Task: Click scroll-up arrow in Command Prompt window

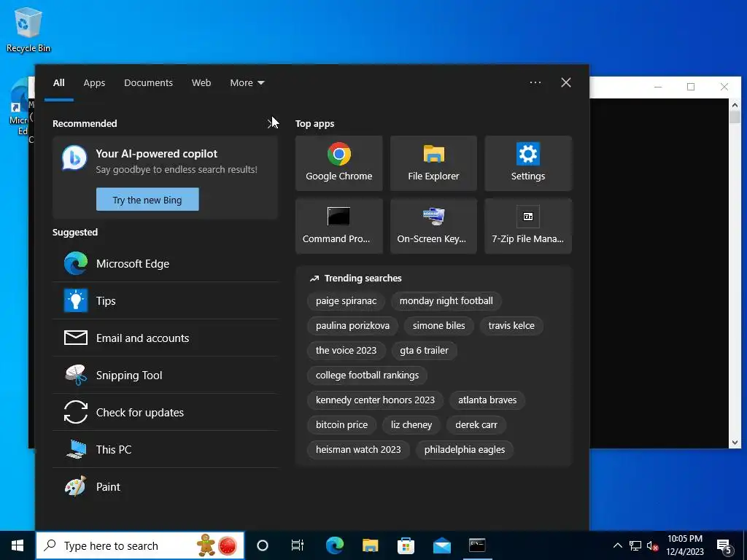Action: click(x=735, y=105)
